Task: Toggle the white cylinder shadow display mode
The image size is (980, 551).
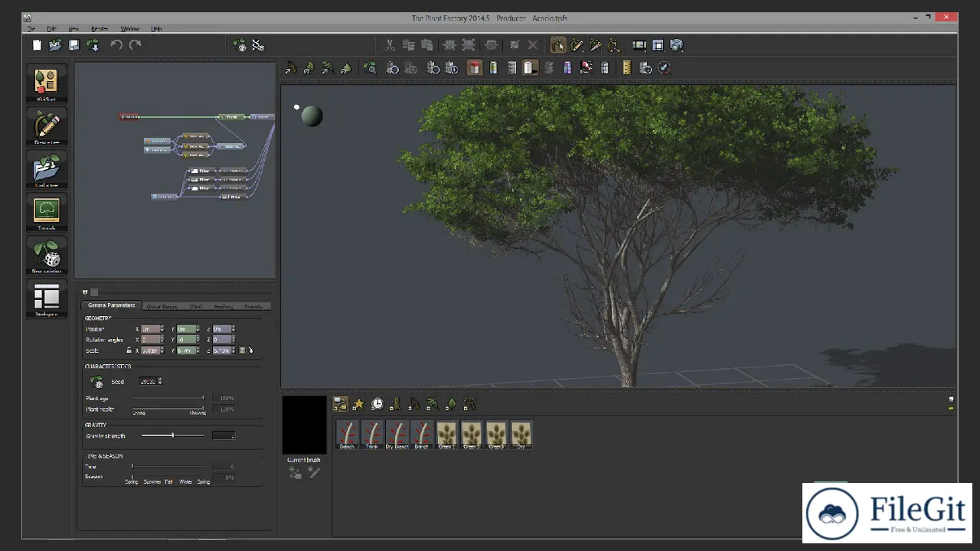Action: pyautogui.click(x=530, y=68)
